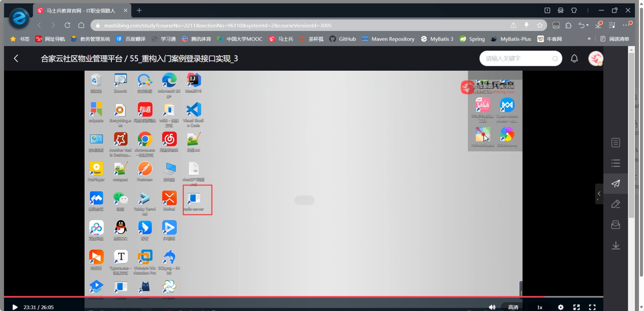Image resolution: width=644 pixels, height=311 pixels.
Task: Open the 茶杯狐 bookmark
Action: coord(311,39)
